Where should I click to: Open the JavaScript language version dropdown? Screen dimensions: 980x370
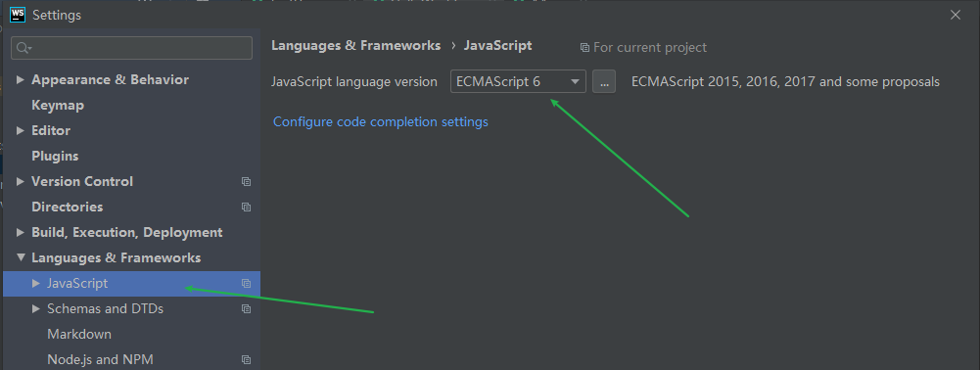[x=518, y=81]
